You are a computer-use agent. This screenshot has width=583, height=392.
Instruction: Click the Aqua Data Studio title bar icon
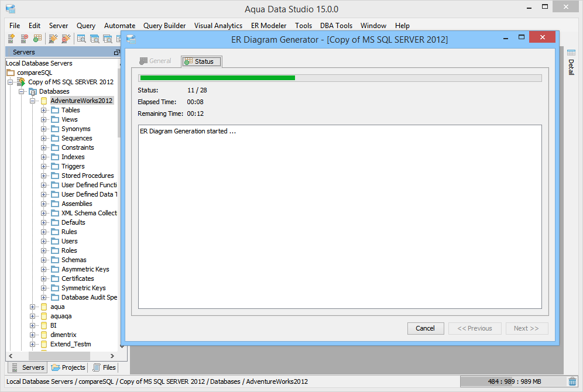[x=11, y=9]
